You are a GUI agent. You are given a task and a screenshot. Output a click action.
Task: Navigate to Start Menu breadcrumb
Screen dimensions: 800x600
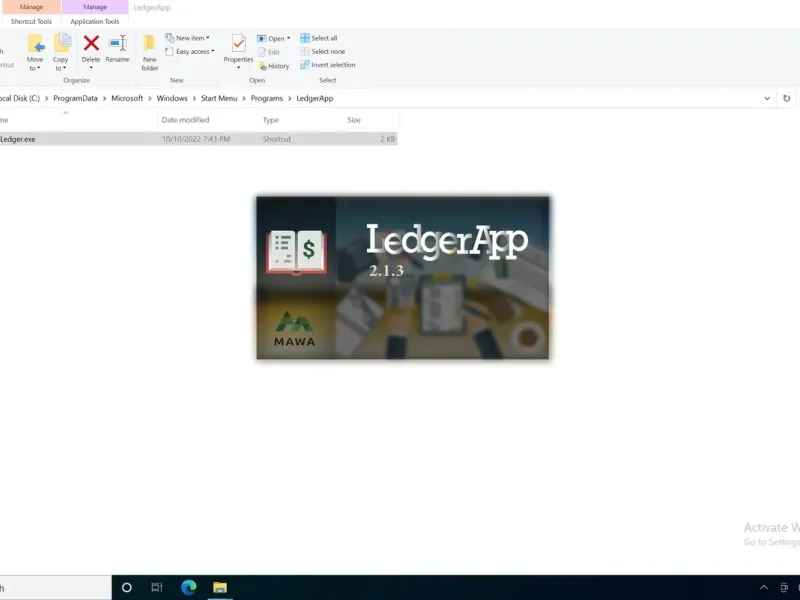pos(219,98)
